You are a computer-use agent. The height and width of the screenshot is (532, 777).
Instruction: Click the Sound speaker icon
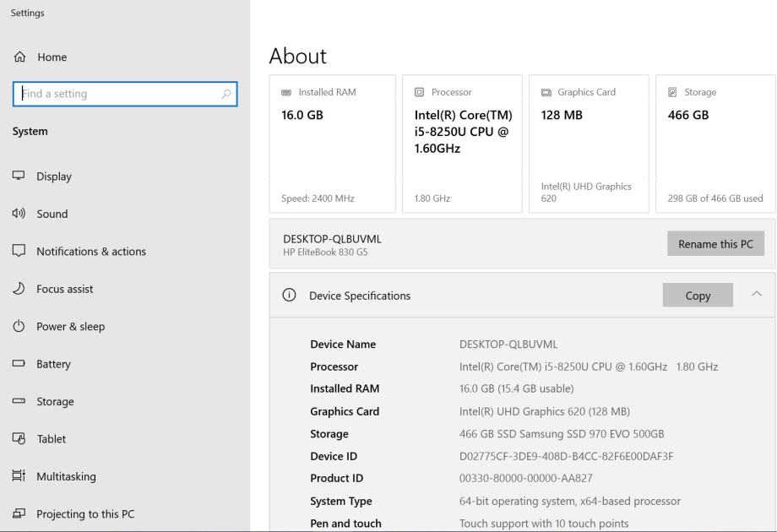click(x=19, y=214)
